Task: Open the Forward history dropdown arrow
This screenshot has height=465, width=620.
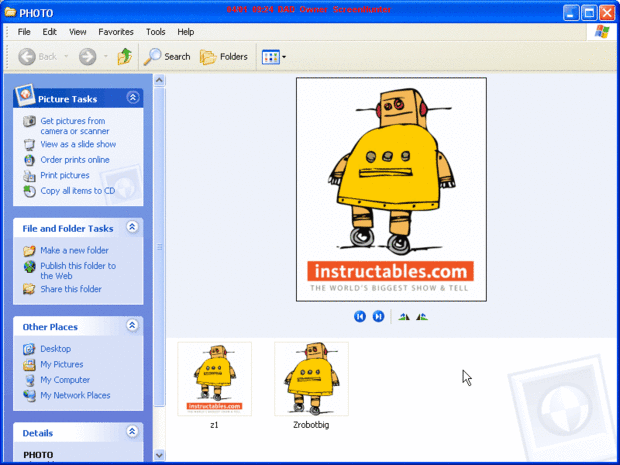Action: coord(106,57)
